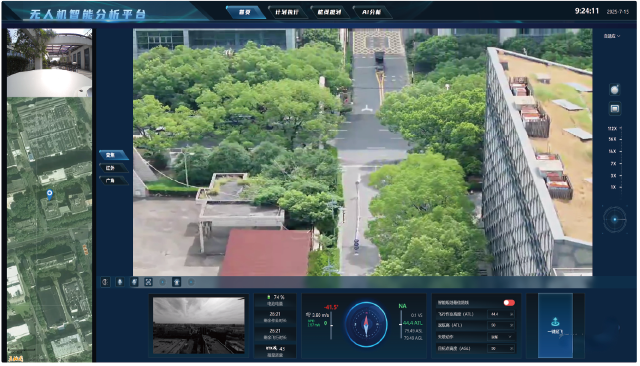Click the second icon in bottom video toolbar

120,282
